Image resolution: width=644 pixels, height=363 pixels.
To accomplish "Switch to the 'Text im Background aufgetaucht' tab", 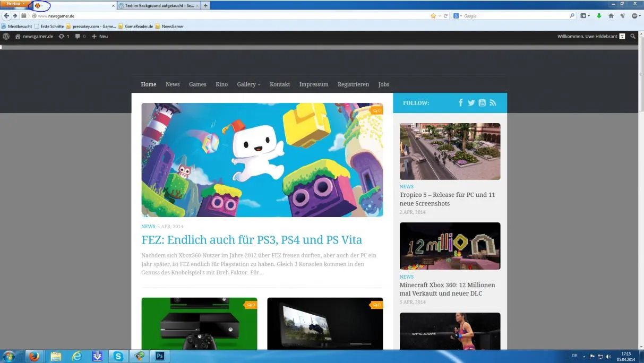I will coord(159,5).
